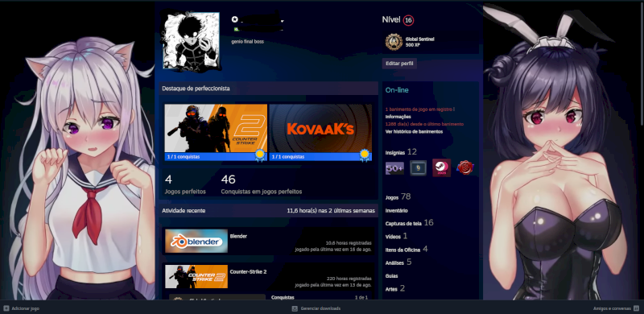644x314 pixels.
Task: Click 'jogado pela última vez em 16 de ago.'
Action: 333,250
